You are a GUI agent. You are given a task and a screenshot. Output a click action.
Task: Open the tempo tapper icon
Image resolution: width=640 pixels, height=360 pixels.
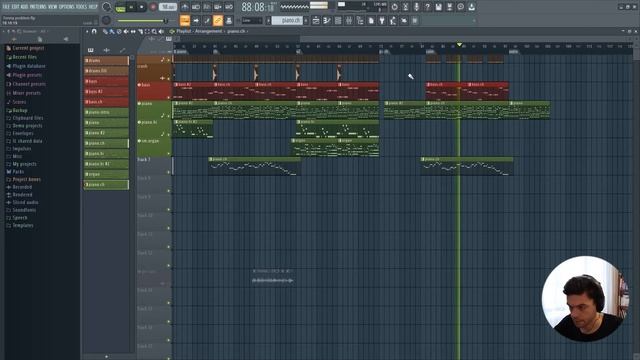coord(393,20)
